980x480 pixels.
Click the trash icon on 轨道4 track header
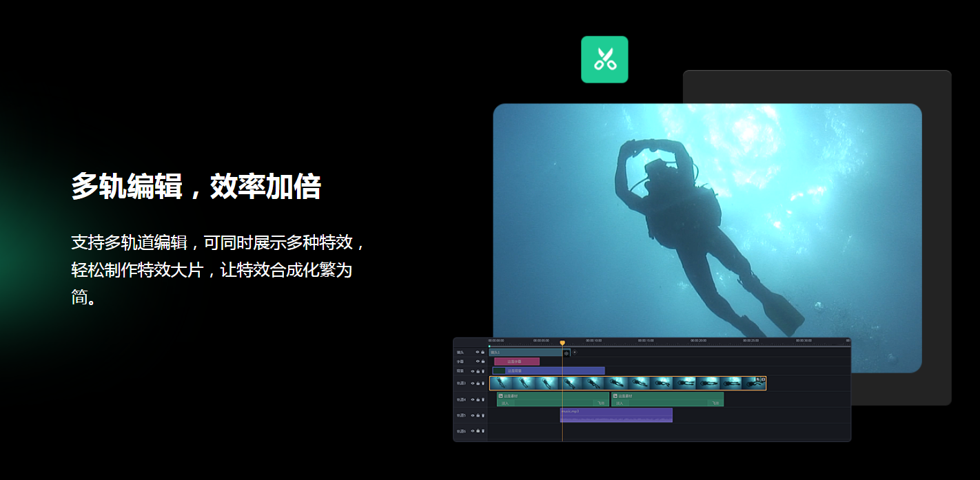(x=483, y=399)
